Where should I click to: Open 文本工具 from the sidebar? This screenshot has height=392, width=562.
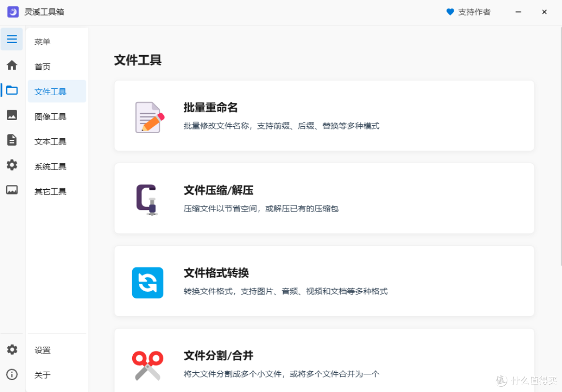[50, 142]
